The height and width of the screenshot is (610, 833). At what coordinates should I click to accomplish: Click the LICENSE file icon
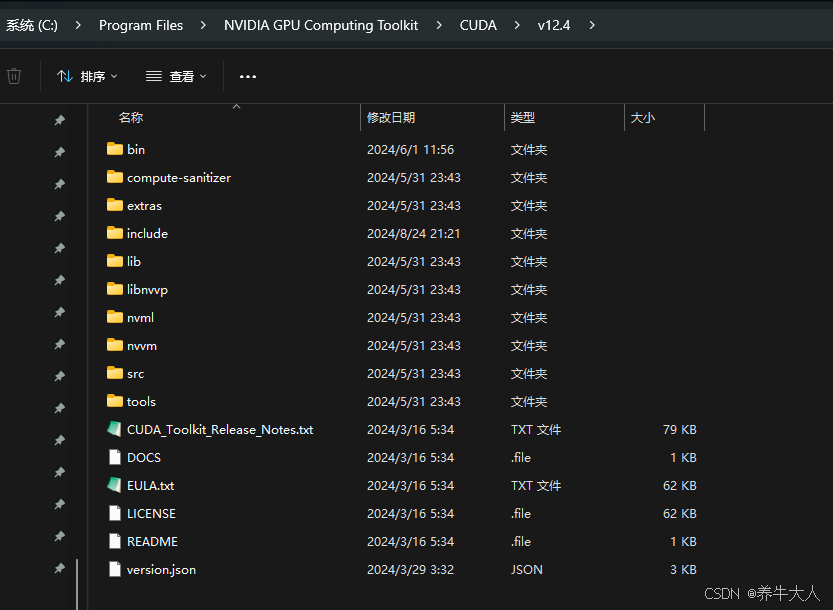click(x=115, y=513)
